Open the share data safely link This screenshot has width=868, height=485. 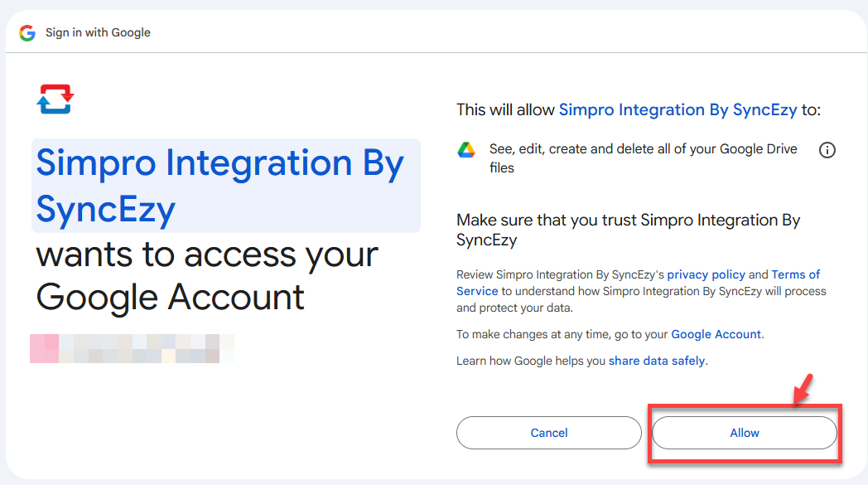pos(657,361)
